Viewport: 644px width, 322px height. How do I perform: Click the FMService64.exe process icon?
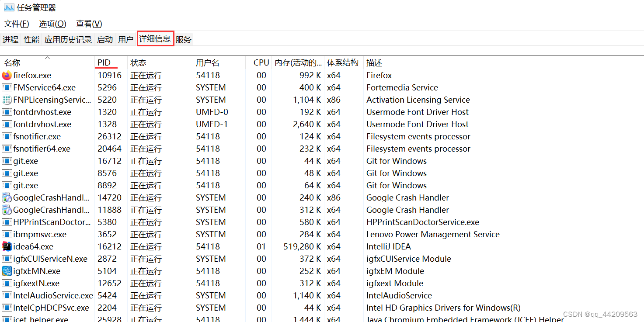tap(7, 87)
